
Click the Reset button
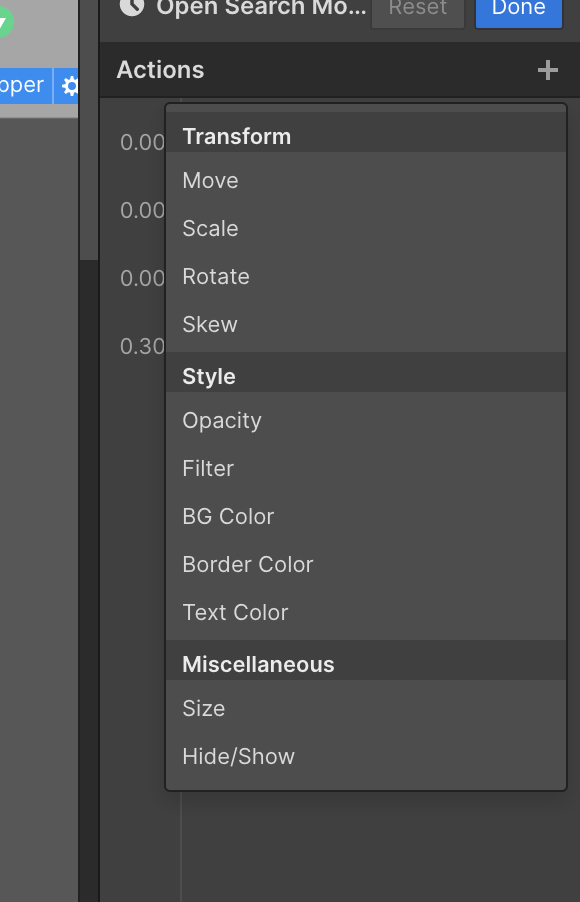point(418,9)
